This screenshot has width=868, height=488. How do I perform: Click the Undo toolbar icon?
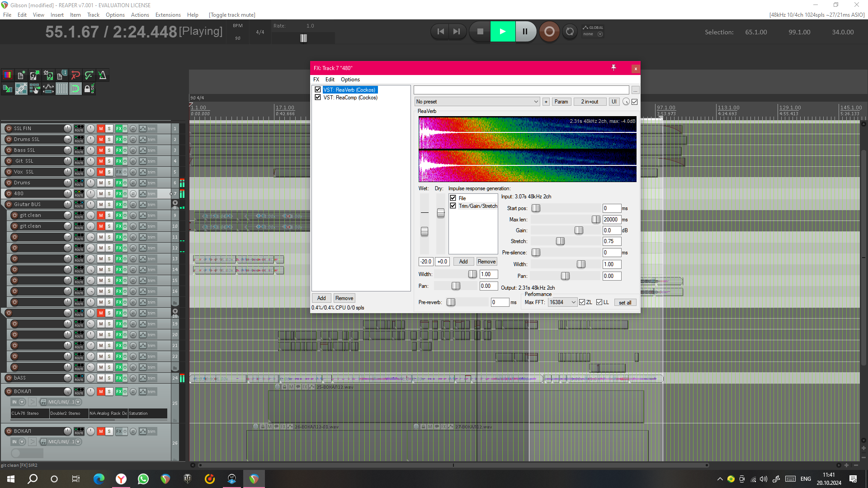point(75,75)
